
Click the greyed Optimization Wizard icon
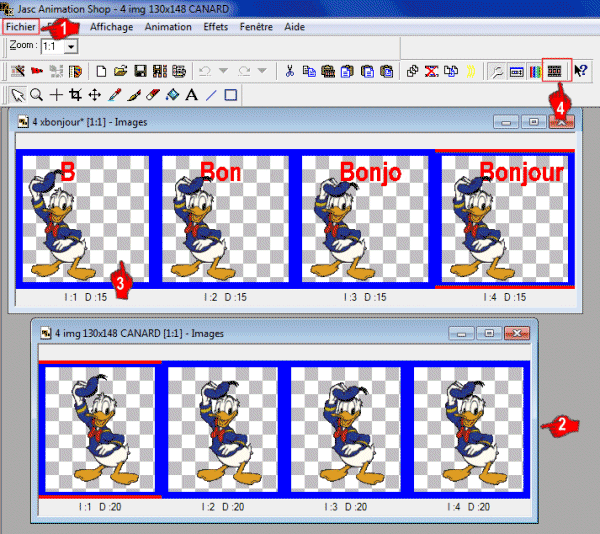click(x=56, y=71)
